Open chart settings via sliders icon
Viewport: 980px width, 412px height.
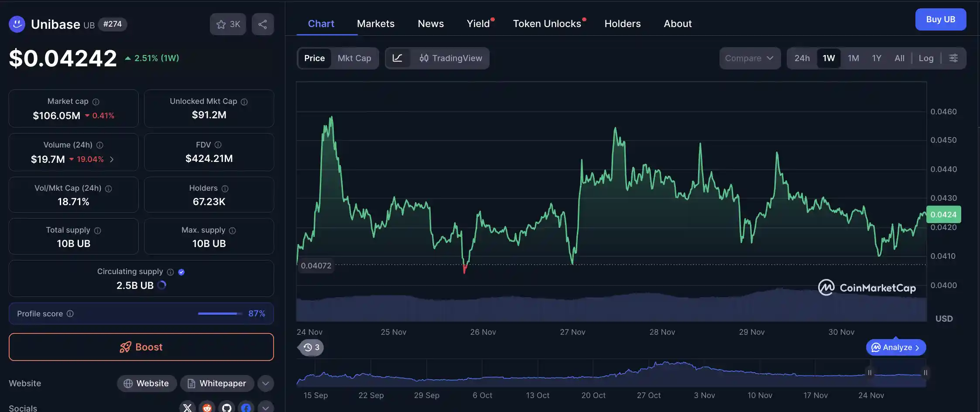[954, 58]
